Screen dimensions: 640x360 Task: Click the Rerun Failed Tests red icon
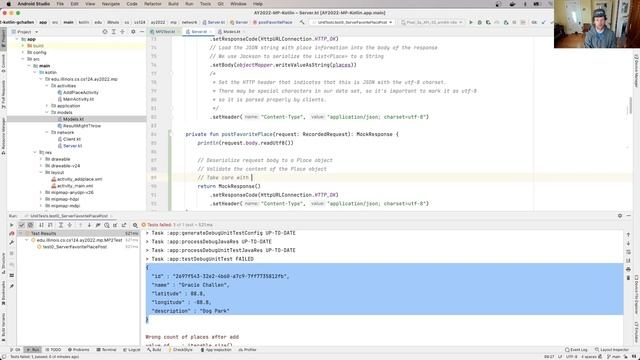tap(11, 233)
